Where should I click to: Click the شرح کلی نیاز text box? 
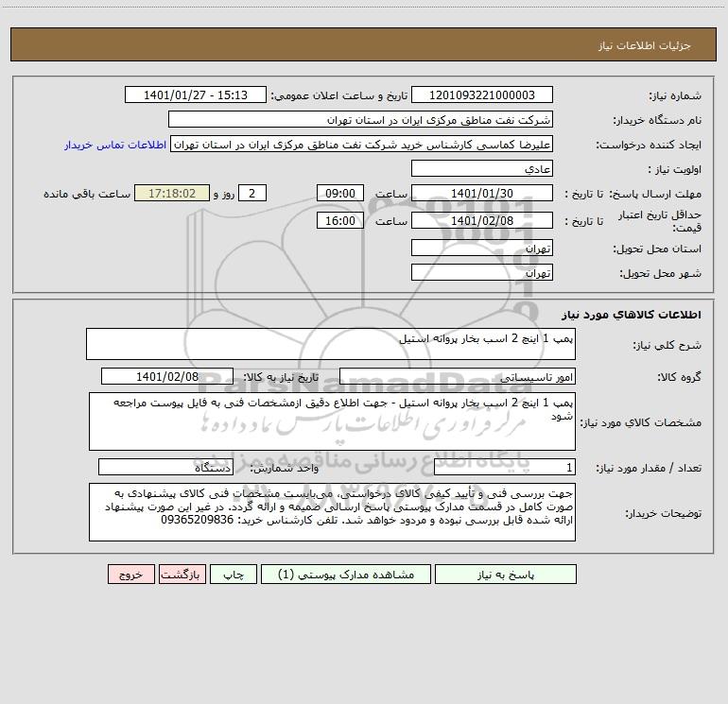coord(331,344)
